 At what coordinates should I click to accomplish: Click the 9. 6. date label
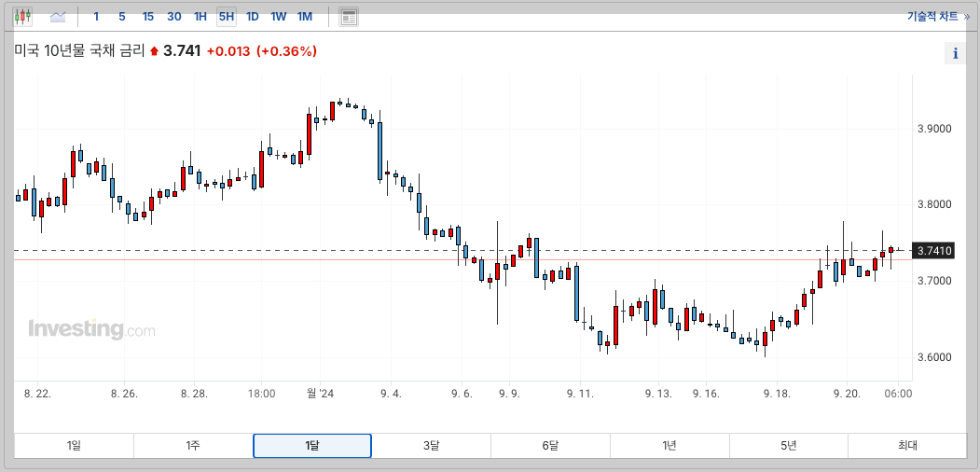pyautogui.click(x=462, y=395)
